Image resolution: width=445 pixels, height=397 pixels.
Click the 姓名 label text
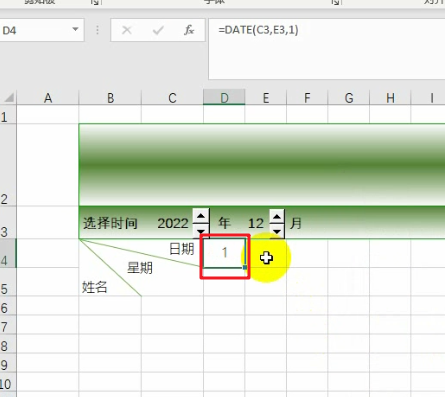click(95, 287)
